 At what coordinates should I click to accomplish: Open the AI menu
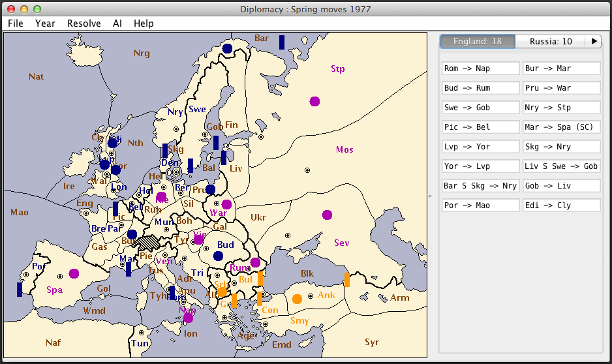pos(117,23)
